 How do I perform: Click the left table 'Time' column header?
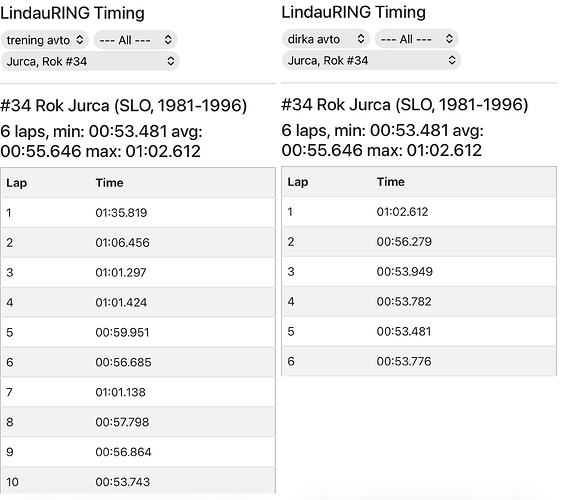point(109,183)
